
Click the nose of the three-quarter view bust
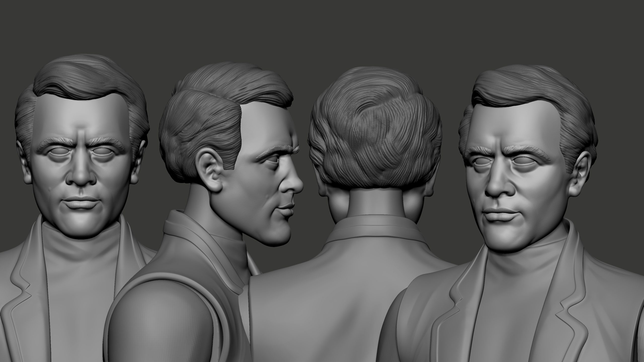(x=494, y=187)
